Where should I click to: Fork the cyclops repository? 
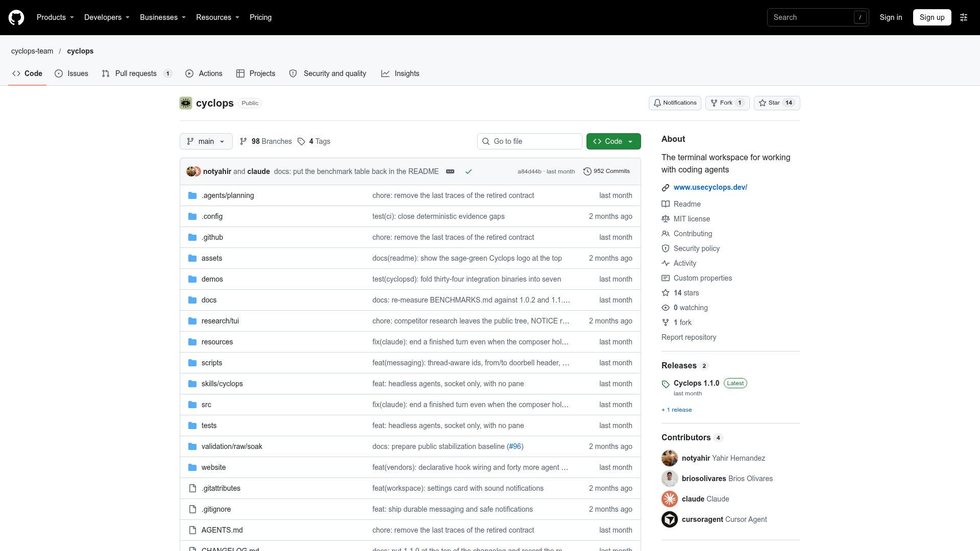(x=727, y=103)
